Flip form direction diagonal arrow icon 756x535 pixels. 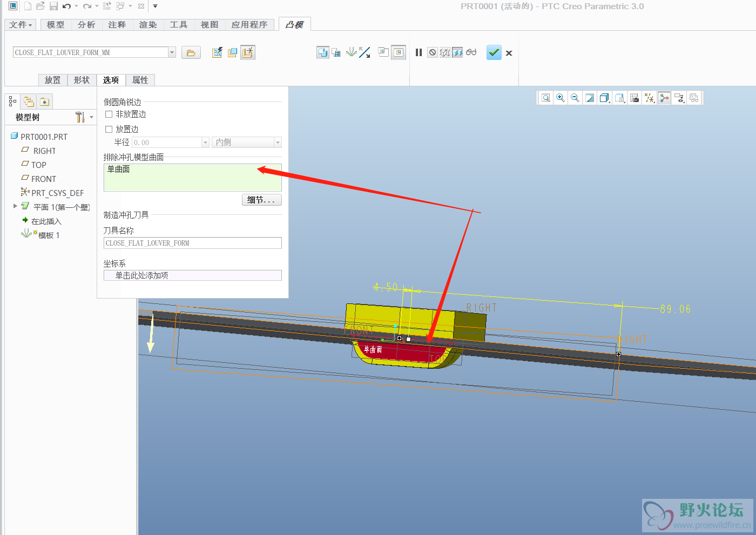click(x=365, y=52)
